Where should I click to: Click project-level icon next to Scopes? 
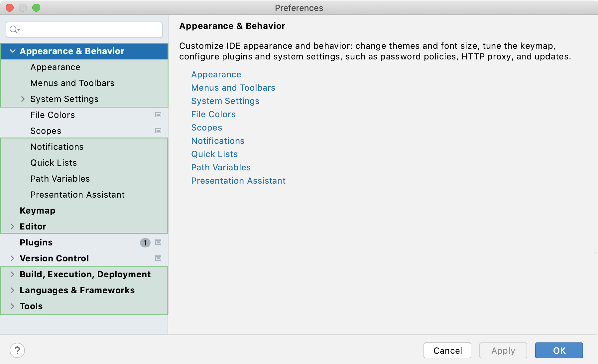tap(158, 131)
